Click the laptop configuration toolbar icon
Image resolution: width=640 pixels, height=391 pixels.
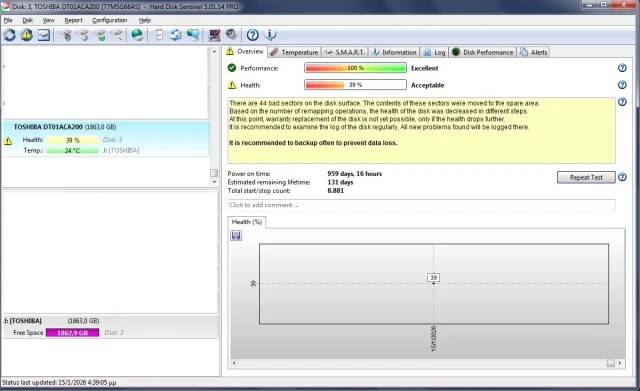[x=214, y=35]
